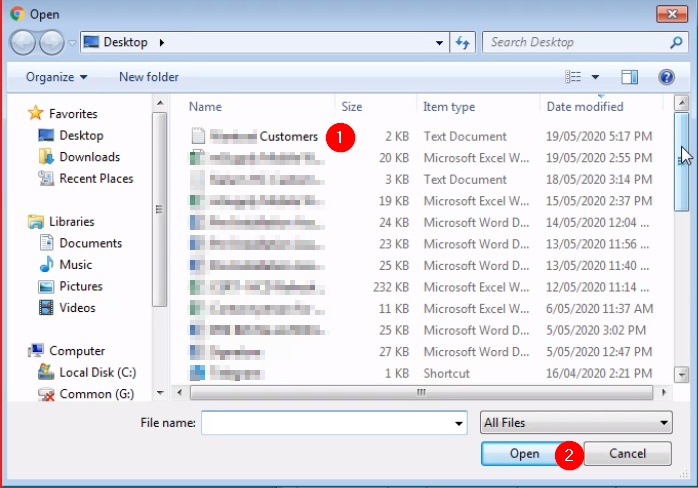The height and width of the screenshot is (488, 698).
Task: Open the Downloads folder in Favorites
Action: [89, 157]
